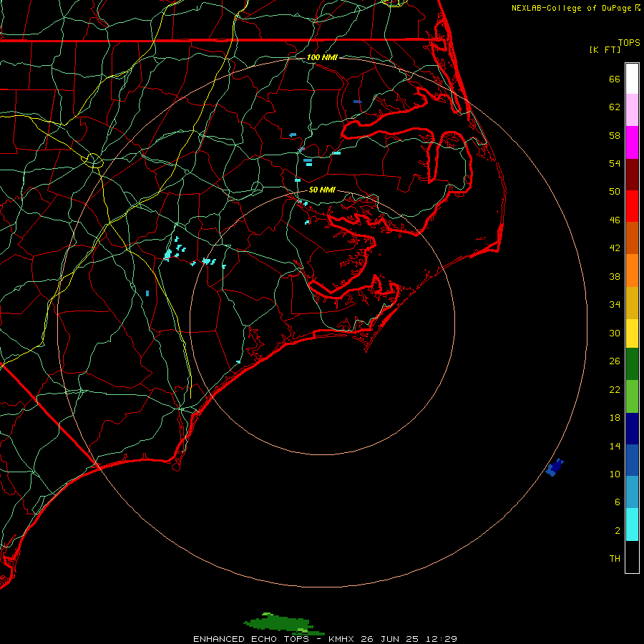Pick the dark maroon legend swatch
This screenshot has height=644, width=644.
632,174
